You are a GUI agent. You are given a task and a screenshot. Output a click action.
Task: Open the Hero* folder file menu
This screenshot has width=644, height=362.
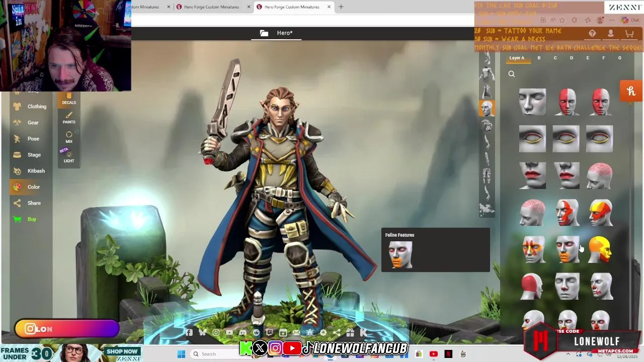point(276,33)
